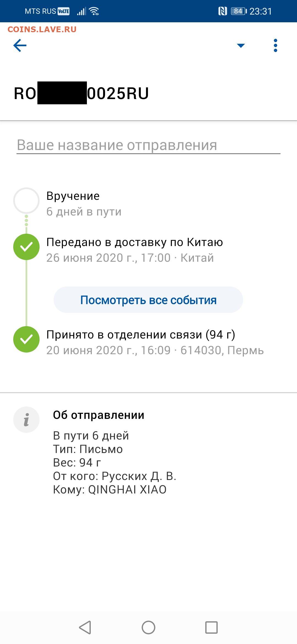Tap the info icon beside Об отправлении
The image size is (297, 644).
(26, 420)
